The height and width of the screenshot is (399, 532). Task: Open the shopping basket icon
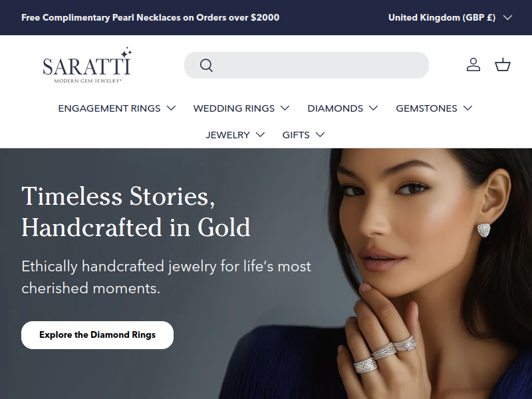pos(503,65)
